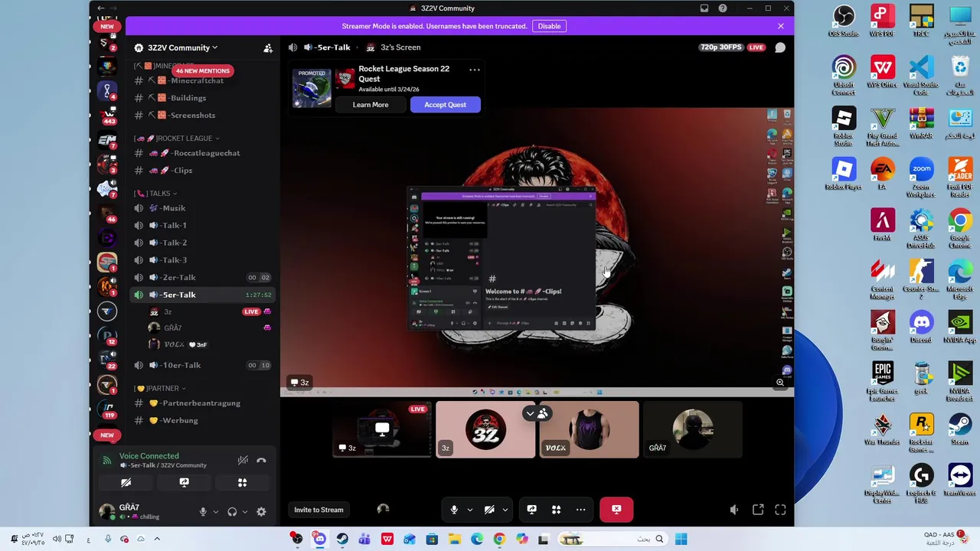The image size is (980, 551).
Task: Open OBS Studio desktop shortcut
Action: [844, 21]
